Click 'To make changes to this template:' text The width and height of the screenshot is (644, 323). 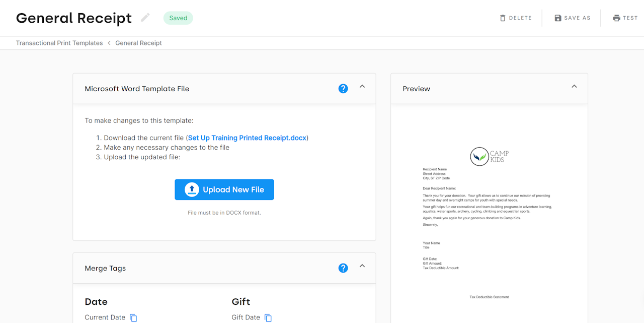tap(139, 120)
